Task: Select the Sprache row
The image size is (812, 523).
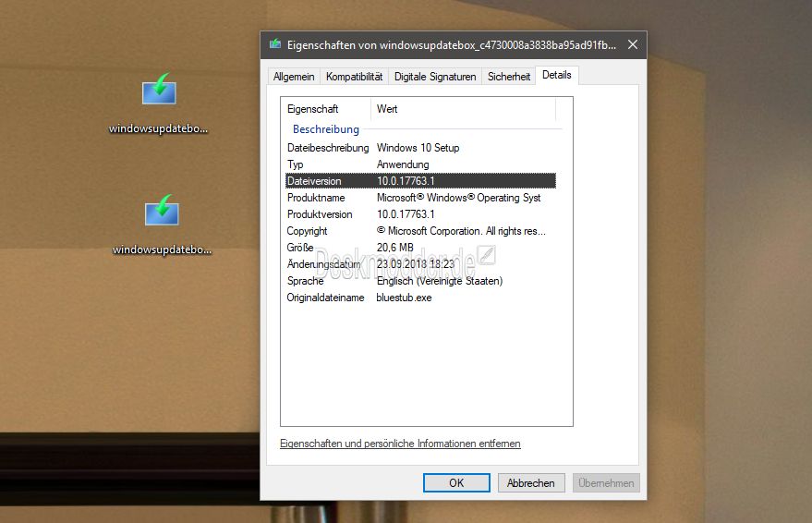Action: (x=420, y=280)
